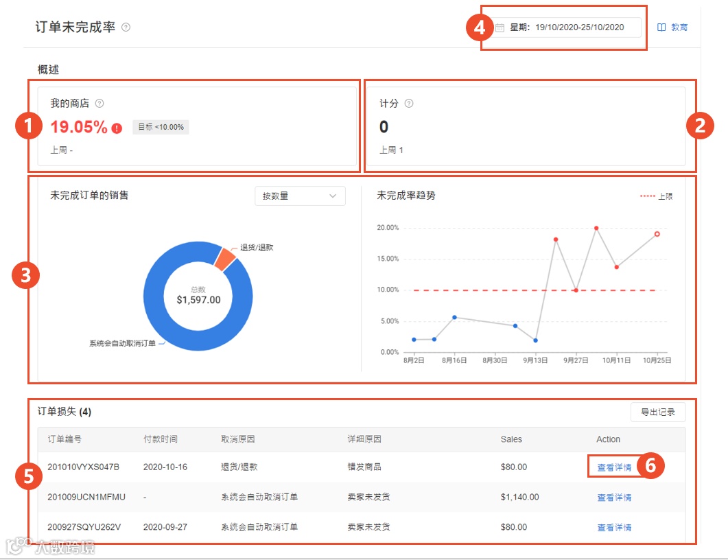Screen dimensions: 728x560
Task: Click the 取消原因 column header
Action: pos(237,439)
